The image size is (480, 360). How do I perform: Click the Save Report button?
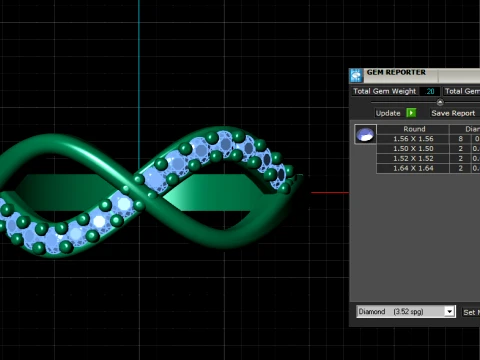pos(453,113)
